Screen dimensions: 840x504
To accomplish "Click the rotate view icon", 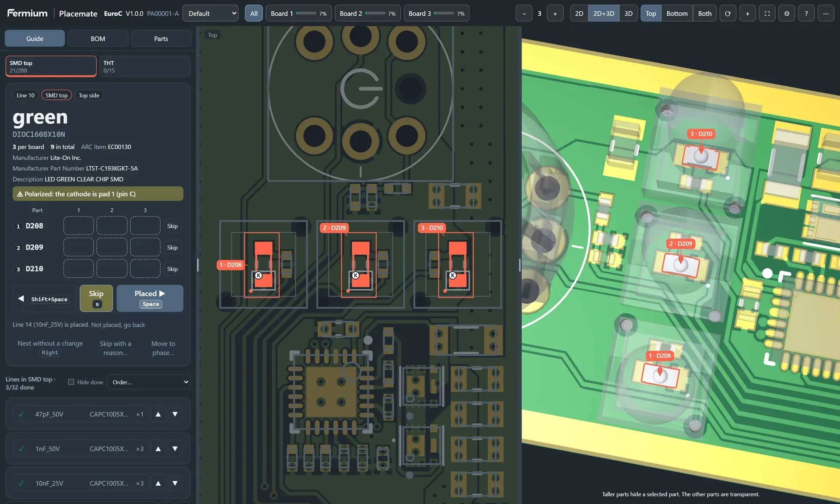I will pos(728,14).
